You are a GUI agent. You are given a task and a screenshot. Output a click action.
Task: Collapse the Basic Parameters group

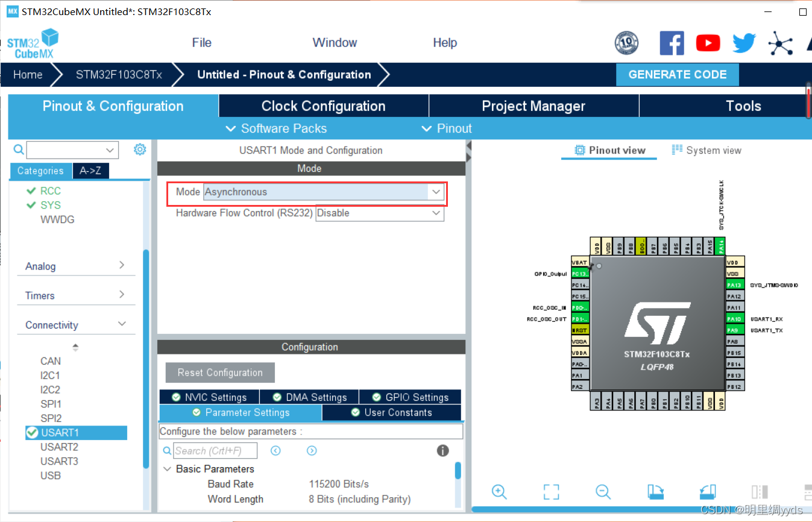(167, 469)
